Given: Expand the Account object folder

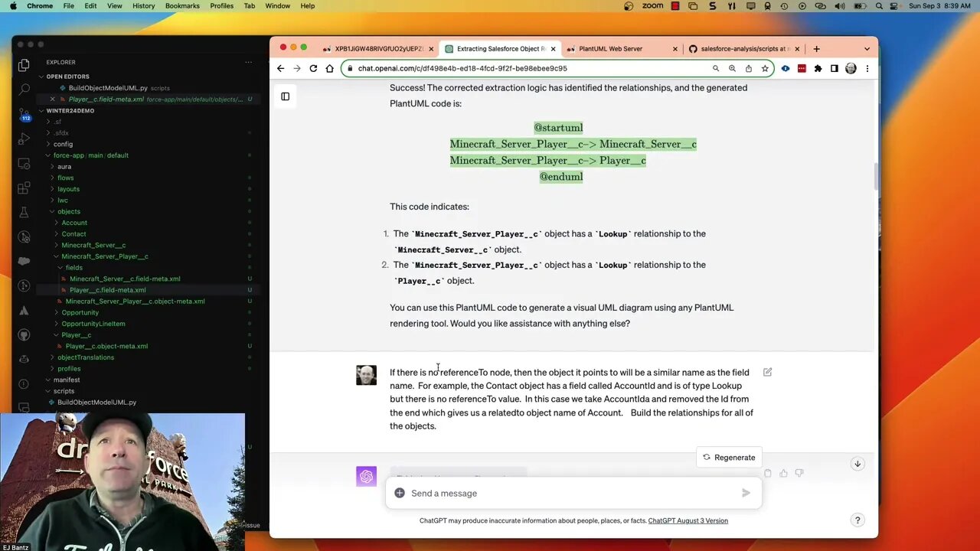Looking at the screenshot, I should [x=74, y=223].
